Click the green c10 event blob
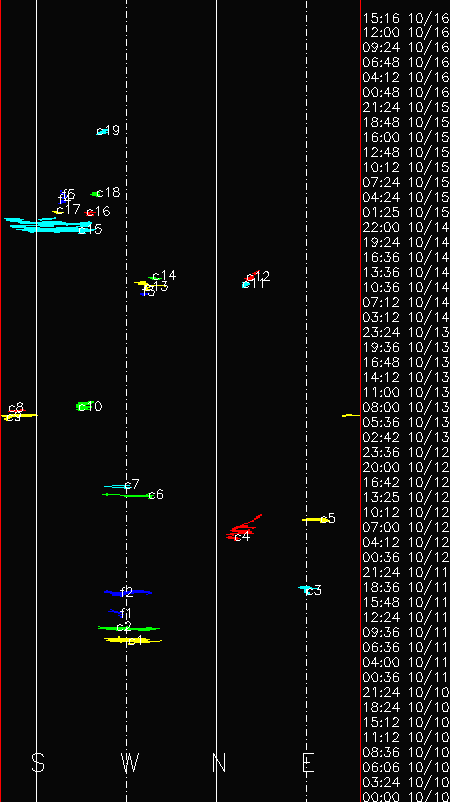Viewport: 450px width, 802px height. (85, 406)
